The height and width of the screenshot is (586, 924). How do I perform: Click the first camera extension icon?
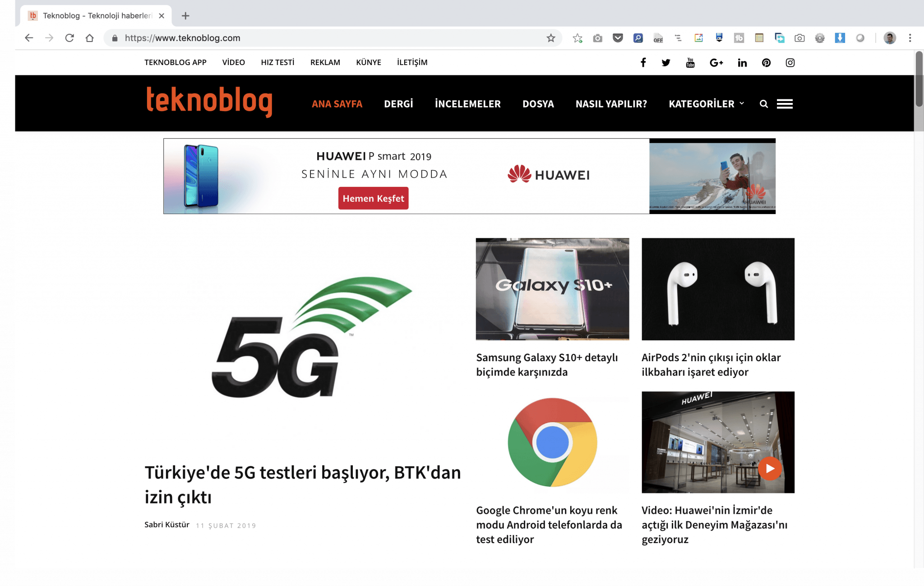(598, 38)
